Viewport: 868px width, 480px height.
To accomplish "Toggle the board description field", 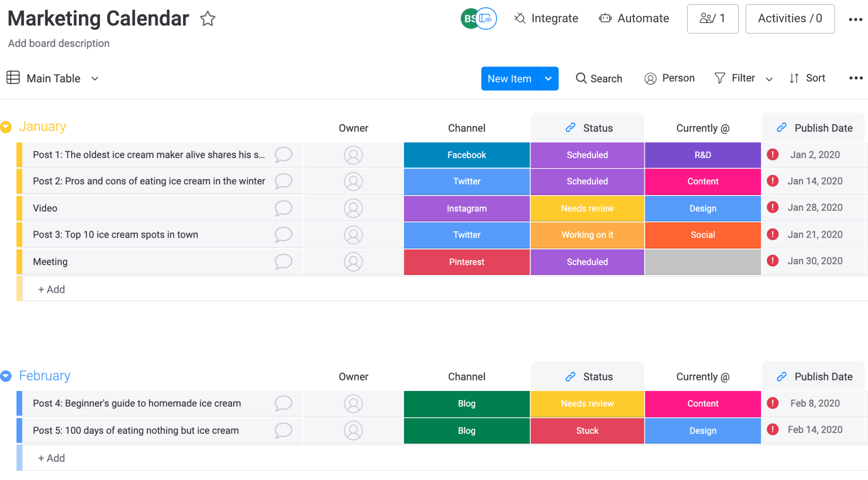I will 59,43.
